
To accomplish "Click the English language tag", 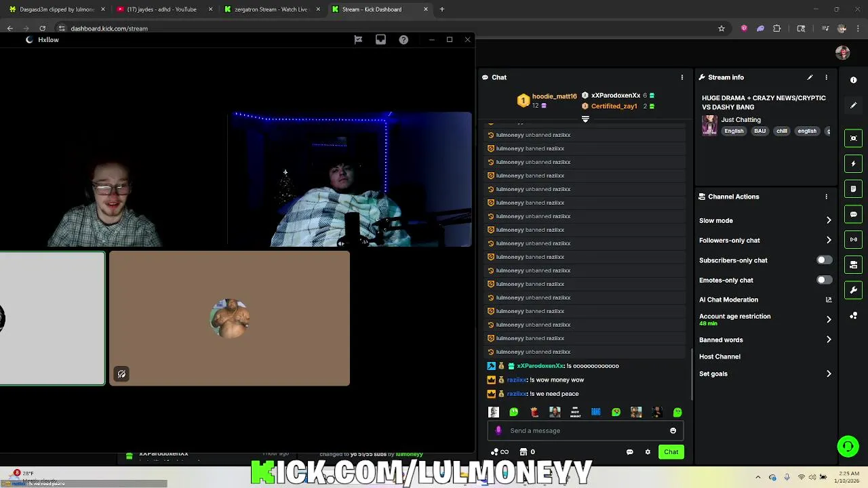I will [x=734, y=131].
